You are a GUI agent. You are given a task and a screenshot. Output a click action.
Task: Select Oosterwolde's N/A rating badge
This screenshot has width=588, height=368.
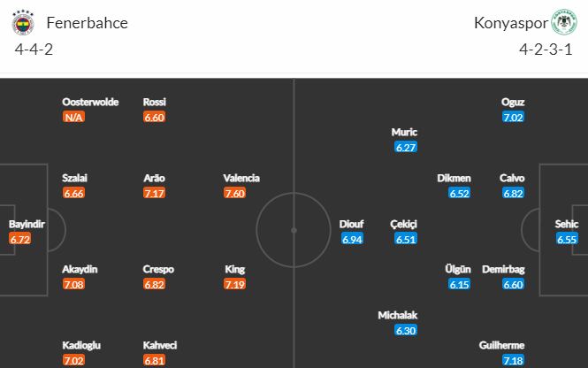click(74, 117)
